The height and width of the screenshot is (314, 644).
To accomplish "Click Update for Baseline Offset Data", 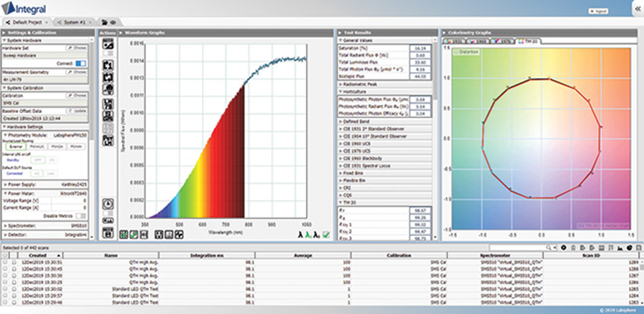I will click(77, 112).
